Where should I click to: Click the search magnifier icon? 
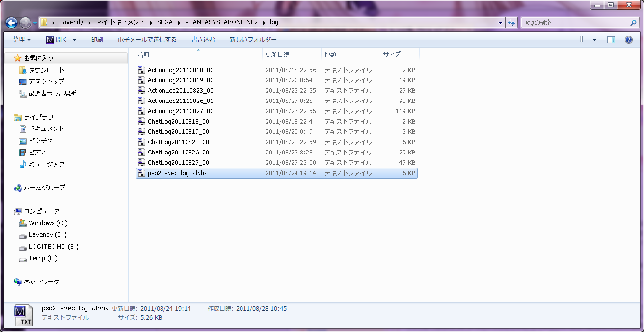633,23
